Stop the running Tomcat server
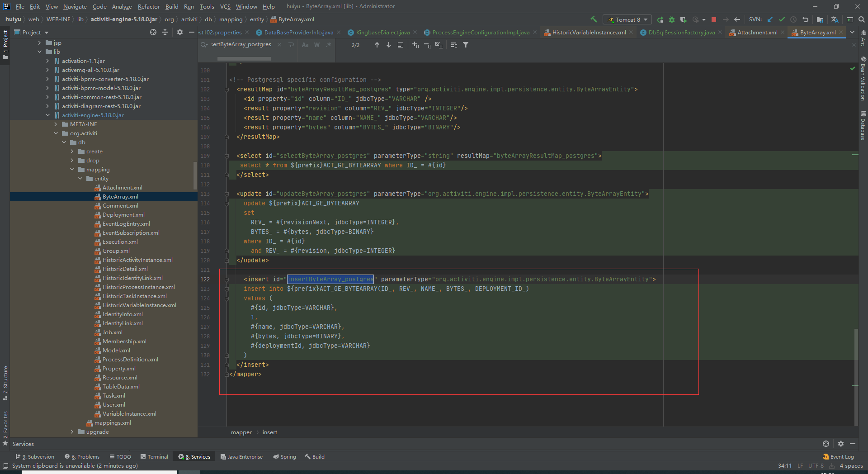The height and width of the screenshot is (474, 868). pyautogui.click(x=713, y=19)
